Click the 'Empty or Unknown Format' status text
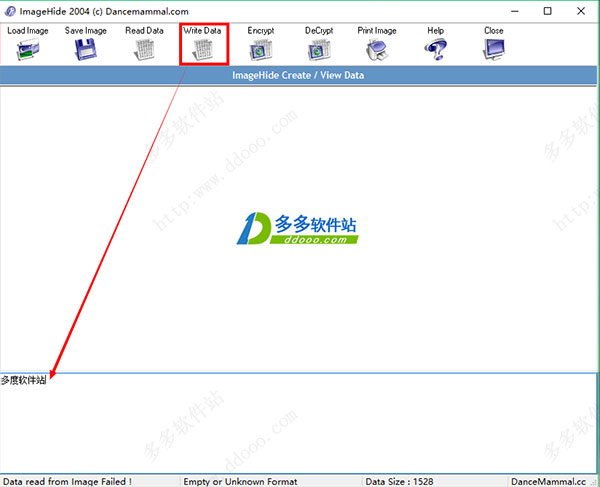 (240, 481)
